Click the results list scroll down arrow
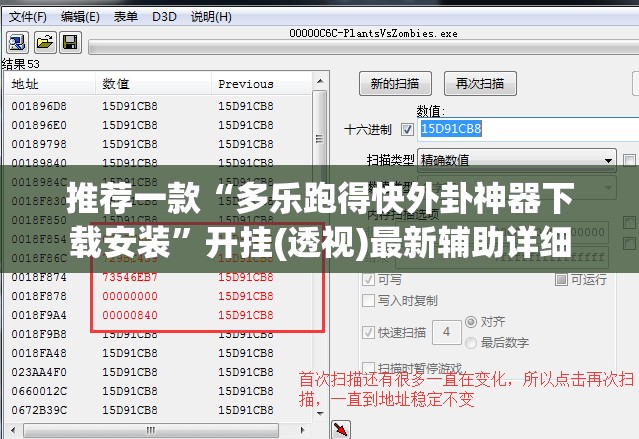The width and height of the screenshot is (639, 439). click(x=320, y=413)
